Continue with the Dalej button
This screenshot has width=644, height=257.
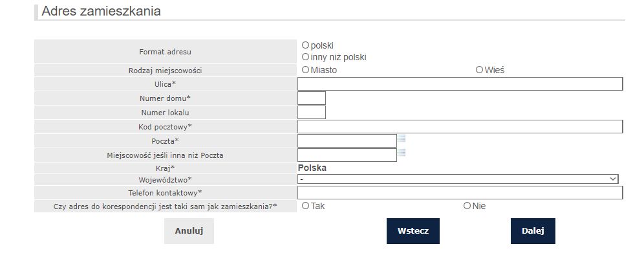tap(533, 231)
